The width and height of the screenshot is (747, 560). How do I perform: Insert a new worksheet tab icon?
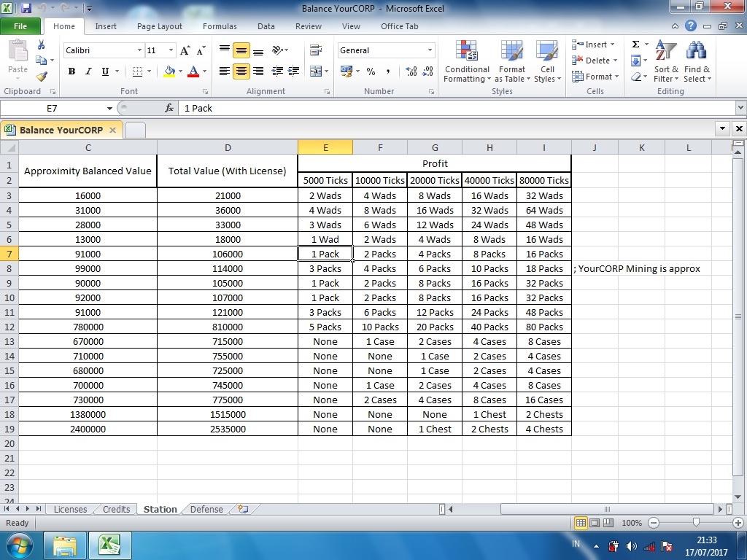[x=243, y=509]
